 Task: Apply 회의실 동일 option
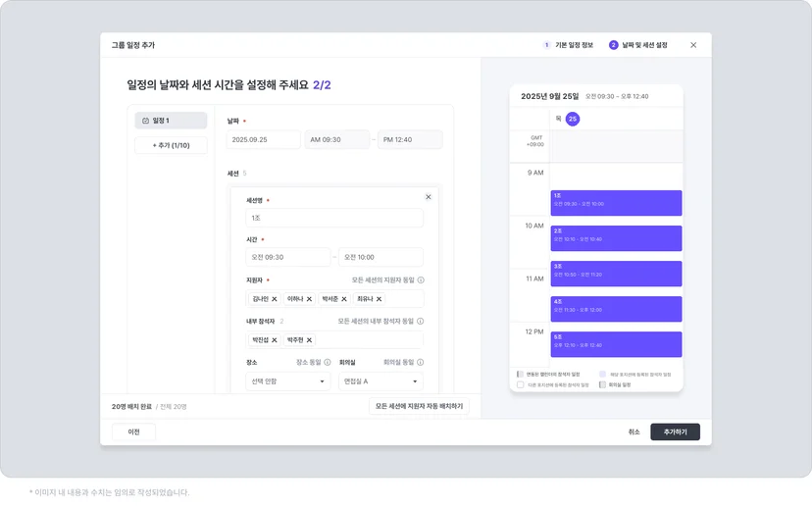398,362
